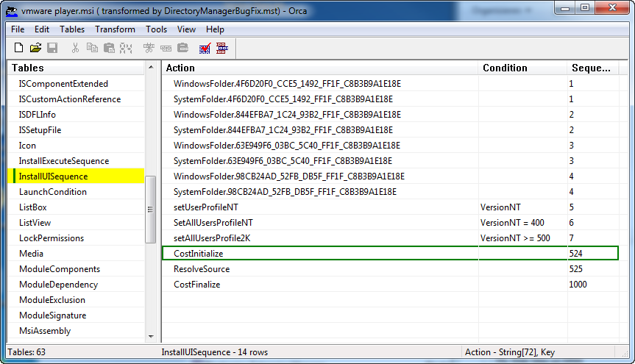
Task: Click 'Action - String[72], Key' status text
Action: coord(510,352)
